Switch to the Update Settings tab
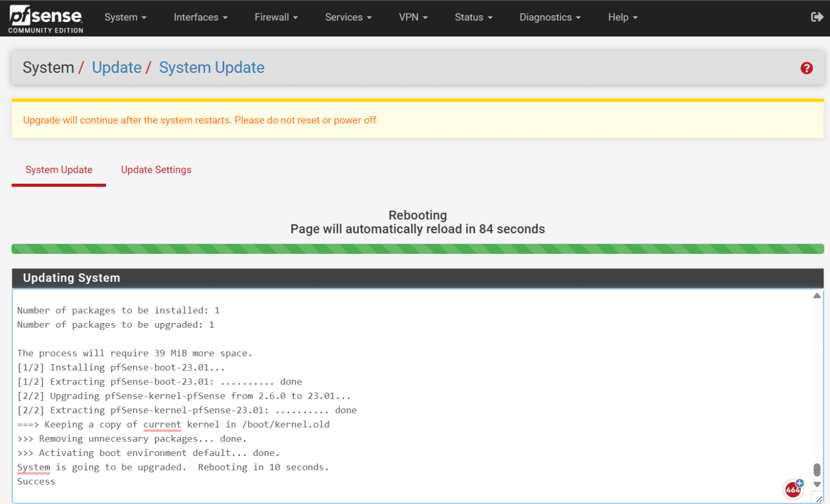 (156, 170)
